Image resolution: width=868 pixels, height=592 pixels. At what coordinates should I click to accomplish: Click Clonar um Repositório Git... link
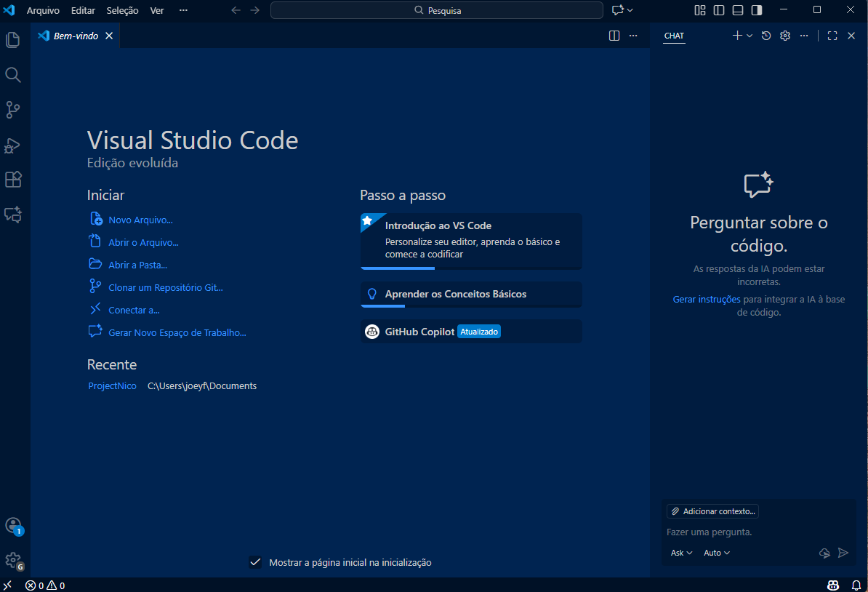click(x=166, y=287)
